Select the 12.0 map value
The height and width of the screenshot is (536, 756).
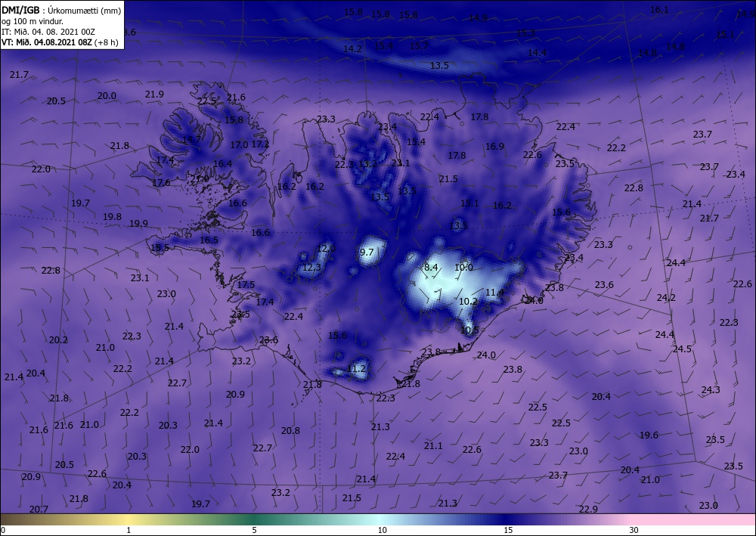[x=326, y=249]
